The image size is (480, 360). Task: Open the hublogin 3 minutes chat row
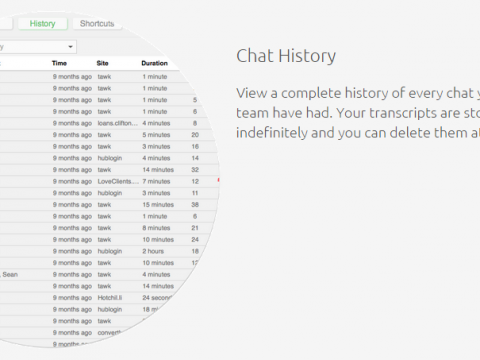108,193
